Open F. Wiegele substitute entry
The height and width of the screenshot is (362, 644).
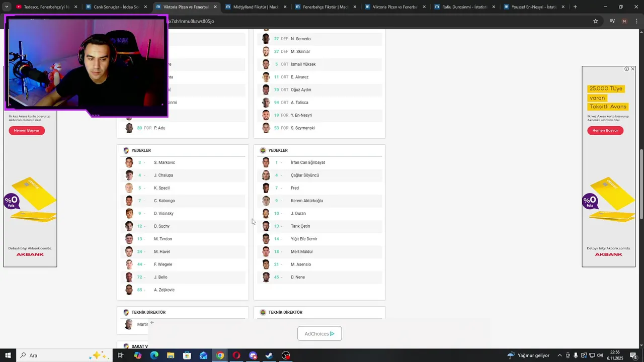point(183,264)
